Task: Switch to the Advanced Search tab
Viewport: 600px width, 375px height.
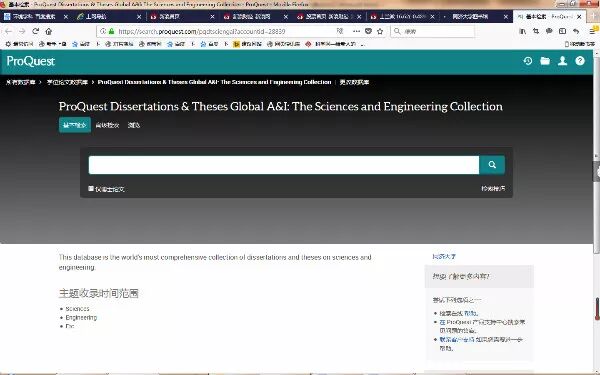Action: pyautogui.click(x=108, y=125)
